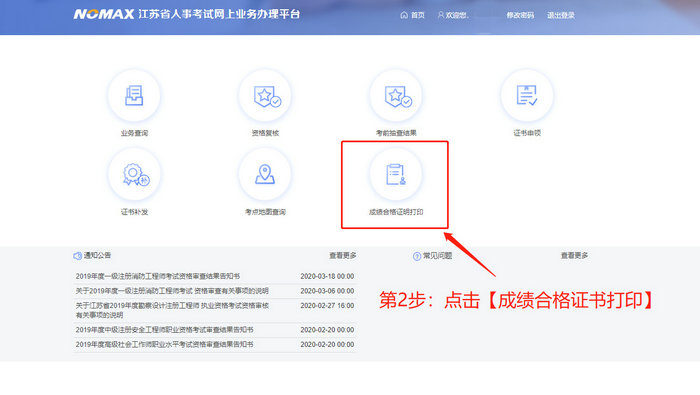Open notice 2019年度高级社会工作师职业水平考试资格审查结果告知书

pos(164,345)
